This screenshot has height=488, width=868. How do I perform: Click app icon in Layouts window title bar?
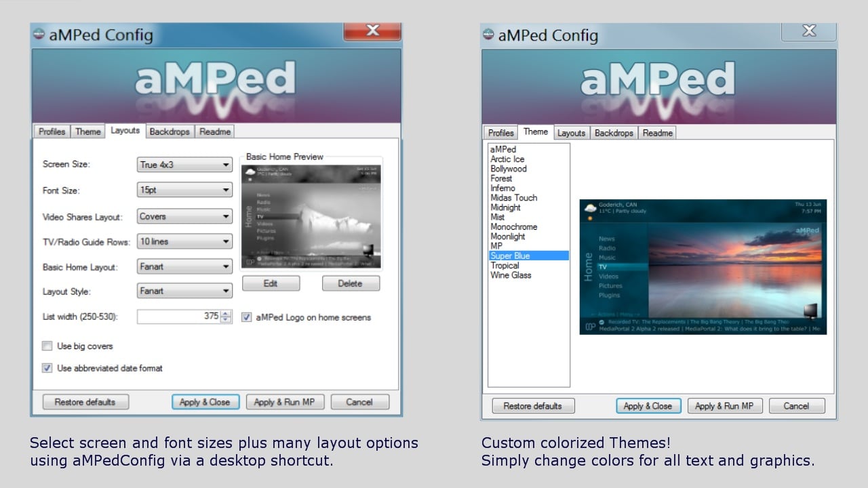39,34
